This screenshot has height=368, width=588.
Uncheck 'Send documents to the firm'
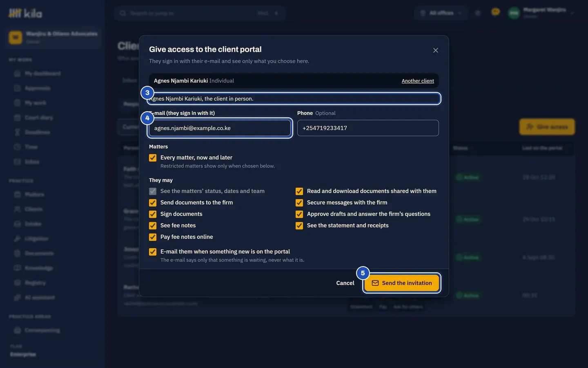(153, 203)
